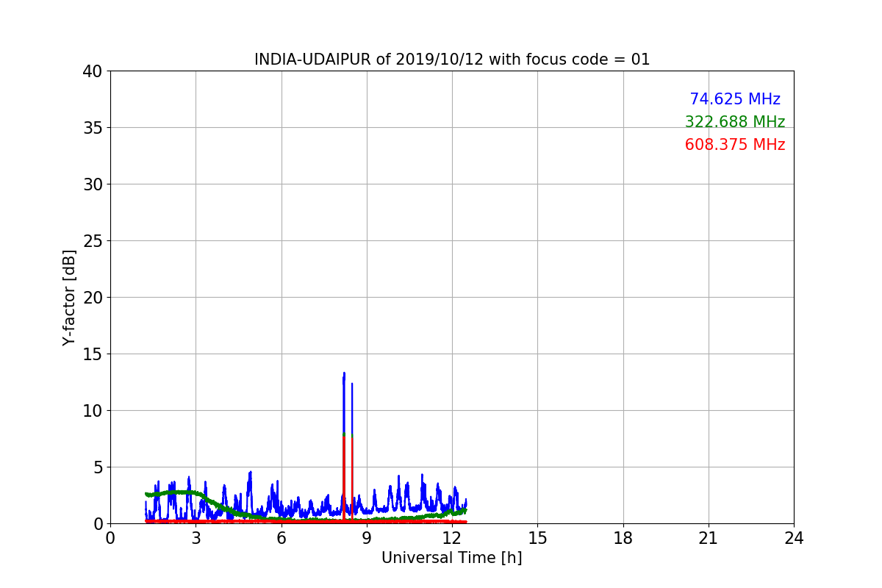Click the y-axis tick label 25
882x588 pixels.
click(x=93, y=241)
